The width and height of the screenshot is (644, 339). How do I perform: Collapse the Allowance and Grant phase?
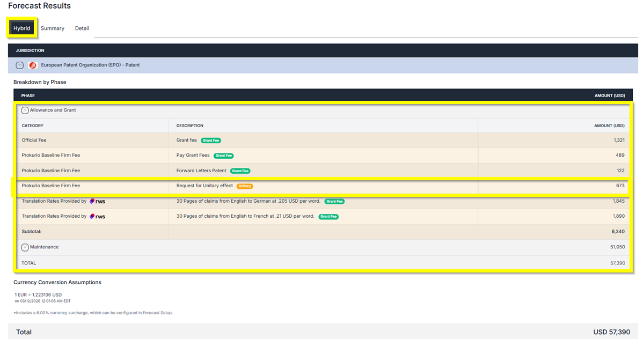pos(25,110)
